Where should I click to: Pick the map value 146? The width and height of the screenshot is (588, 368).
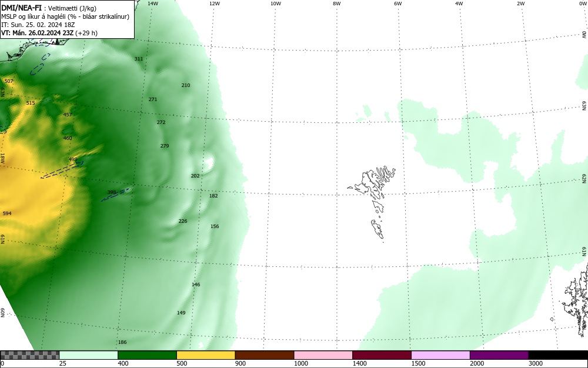tap(196, 285)
